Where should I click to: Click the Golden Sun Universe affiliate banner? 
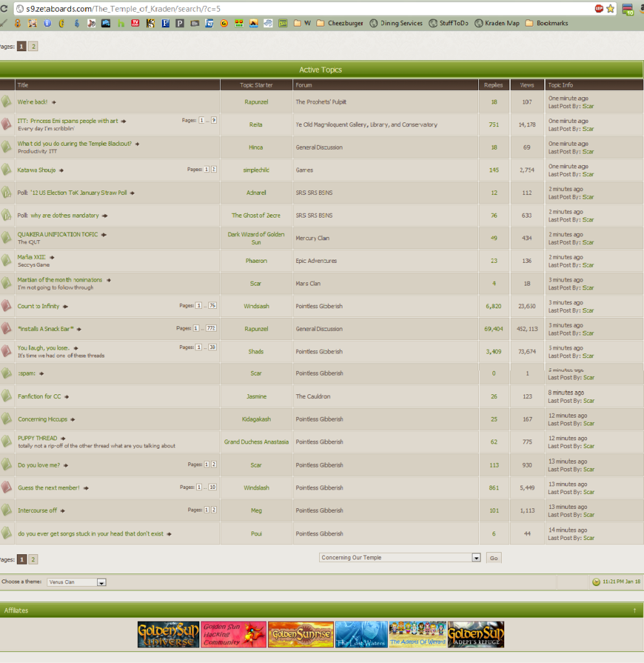coord(168,635)
